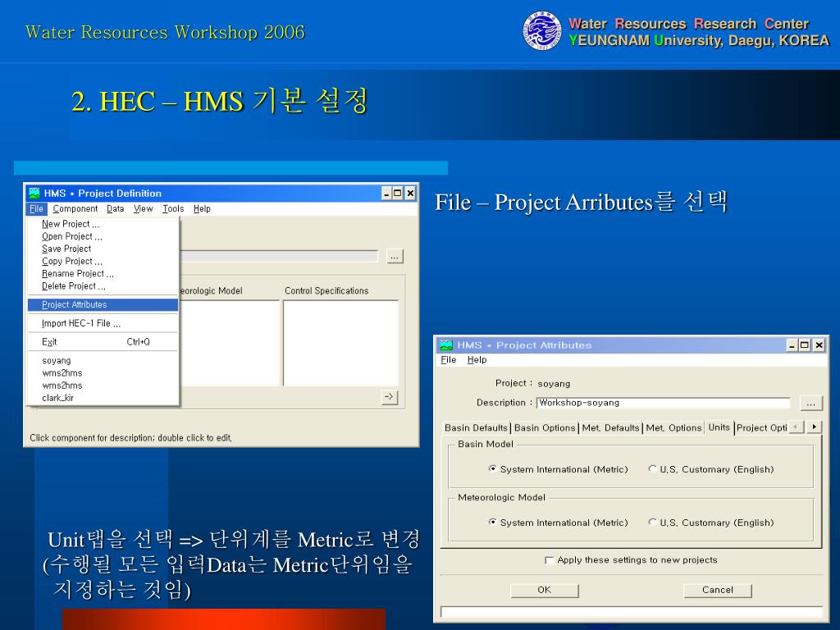Choose New Project... from File menu
The image size is (840, 630).
point(103,224)
